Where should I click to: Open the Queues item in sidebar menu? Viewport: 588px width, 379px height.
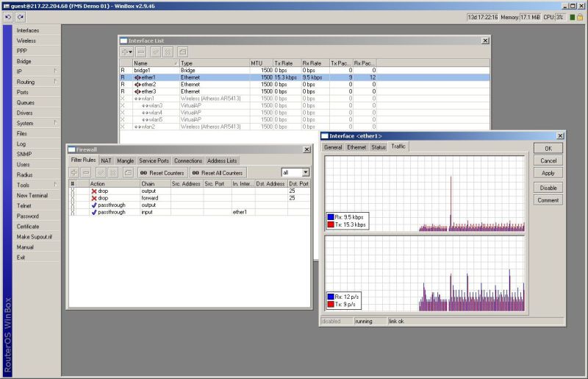click(x=26, y=102)
